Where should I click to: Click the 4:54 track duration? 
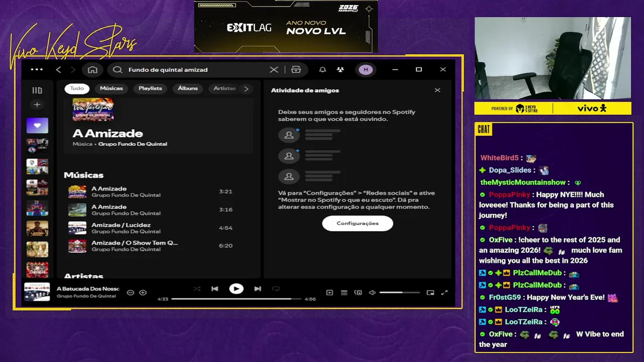click(225, 228)
